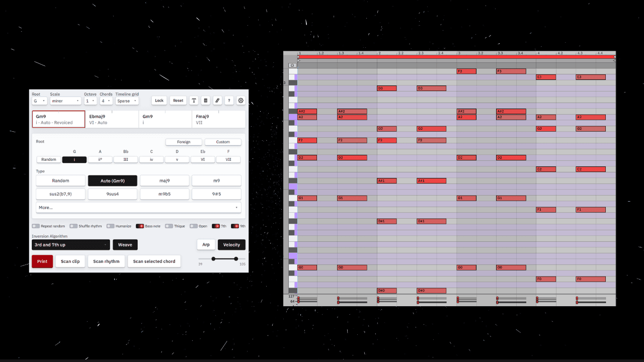Turn on the Humanize switch
Screen dimensions: 644x362
point(110,226)
